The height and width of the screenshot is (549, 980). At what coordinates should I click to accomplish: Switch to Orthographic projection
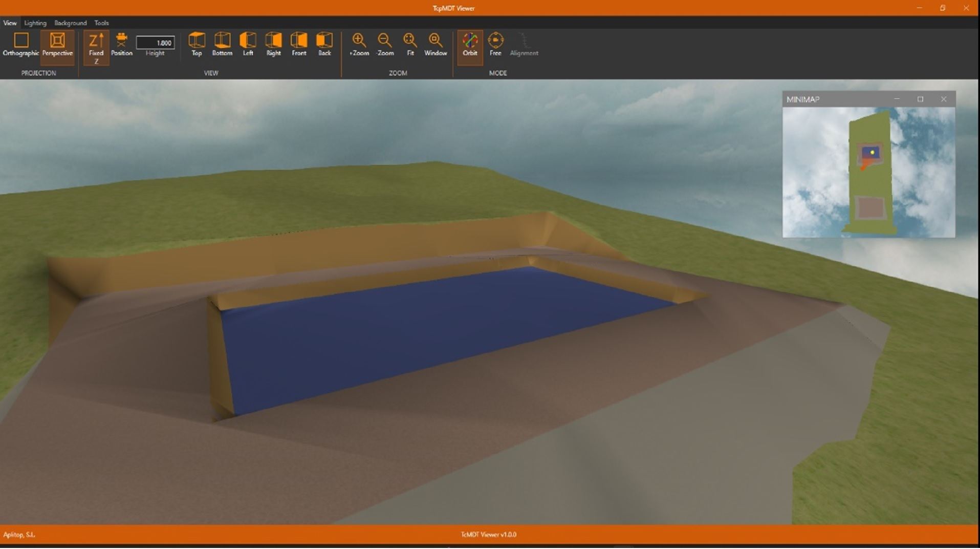[x=21, y=44]
